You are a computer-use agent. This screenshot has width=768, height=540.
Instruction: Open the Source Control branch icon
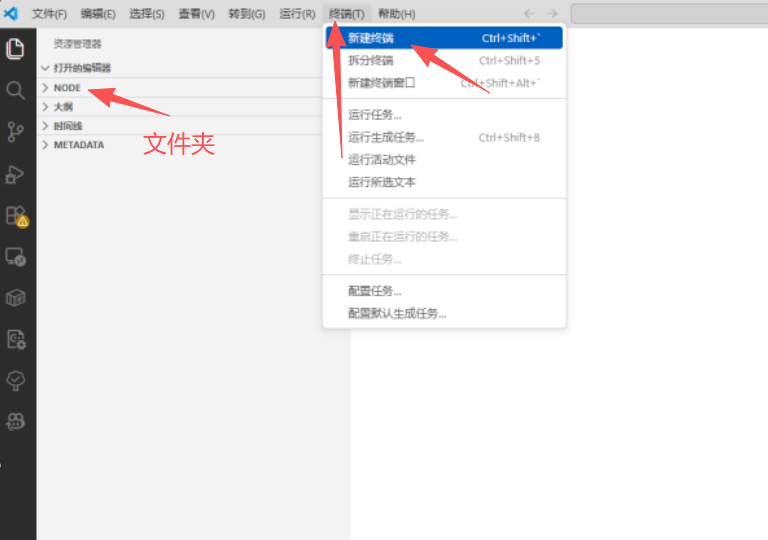coord(15,132)
